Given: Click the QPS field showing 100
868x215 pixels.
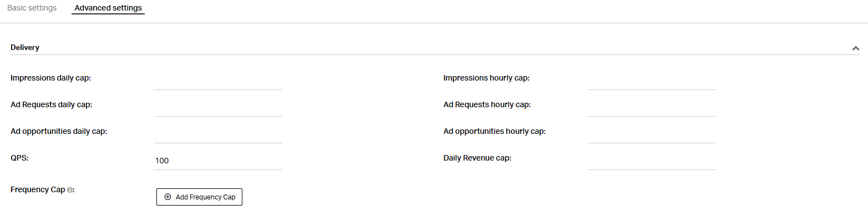Looking at the screenshot, I should click(x=219, y=161).
